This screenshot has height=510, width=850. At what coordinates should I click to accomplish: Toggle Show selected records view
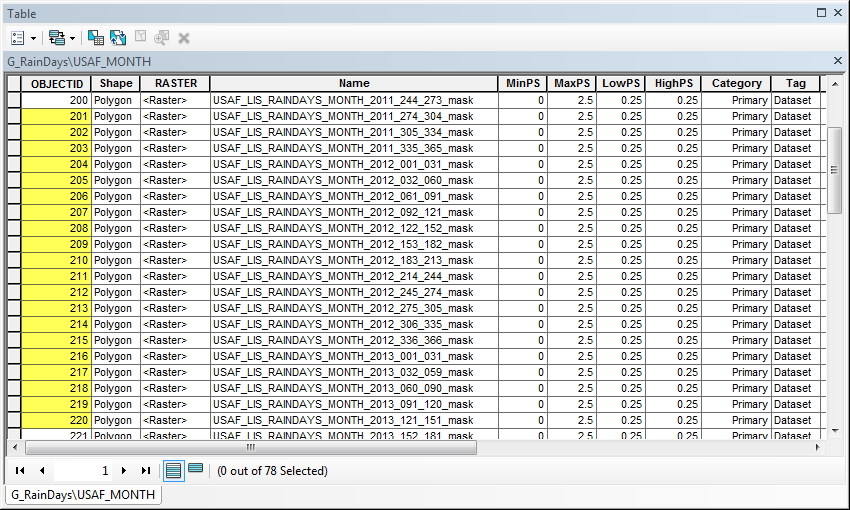[195, 470]
